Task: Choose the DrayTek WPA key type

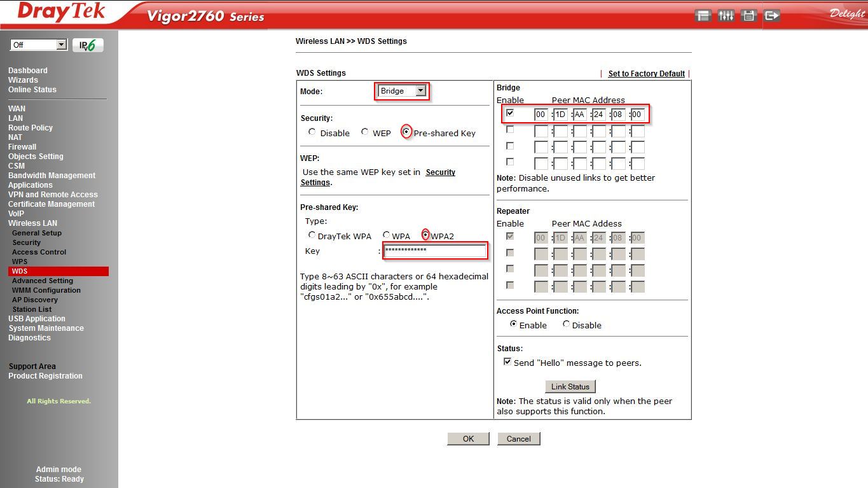Action: pyautogui.click(x=312, y=235)
